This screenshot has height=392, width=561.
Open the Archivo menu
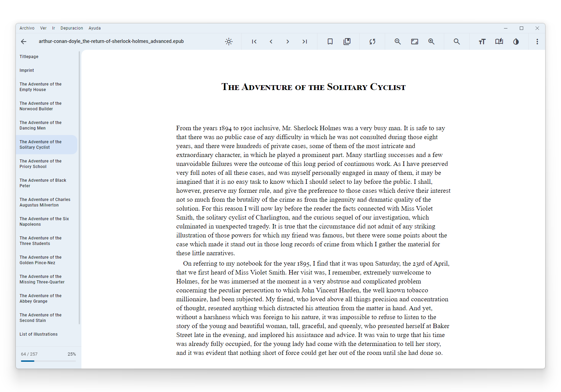[x=27, y=28]
